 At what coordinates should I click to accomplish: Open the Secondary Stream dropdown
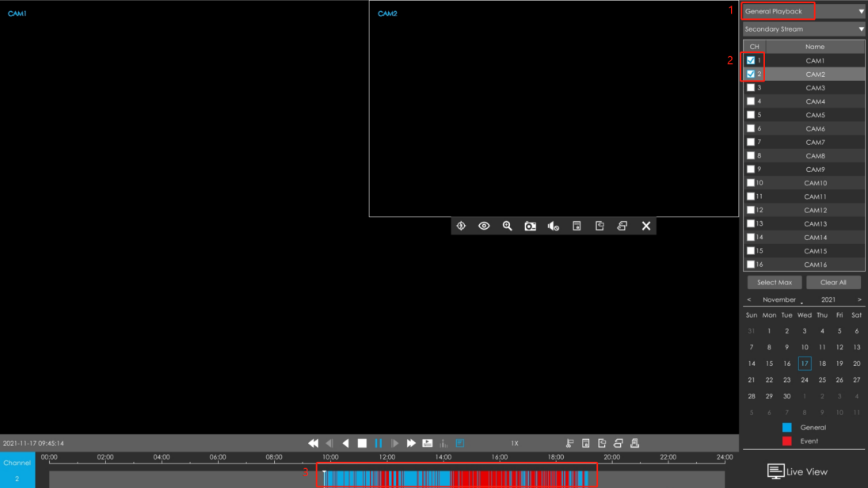[x=804, y=29]
